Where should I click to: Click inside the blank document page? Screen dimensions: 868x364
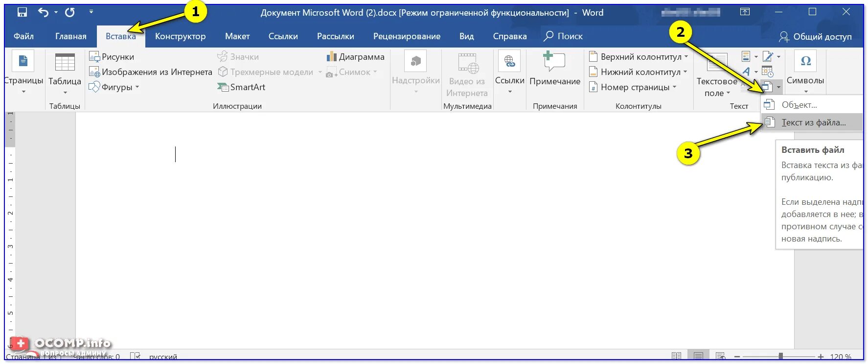[x=434, y=230]
